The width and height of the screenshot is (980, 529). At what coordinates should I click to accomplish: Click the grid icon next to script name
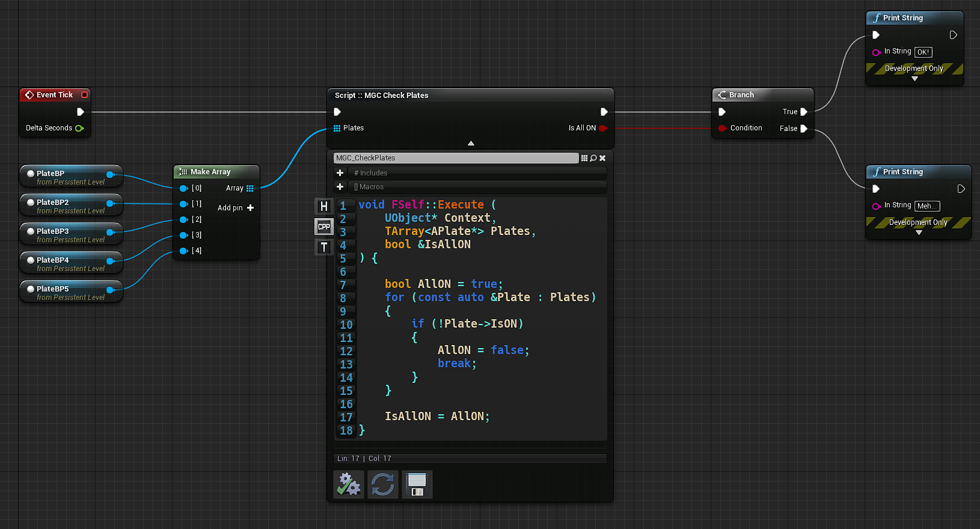pyautogui.click(x=584, y=158)
